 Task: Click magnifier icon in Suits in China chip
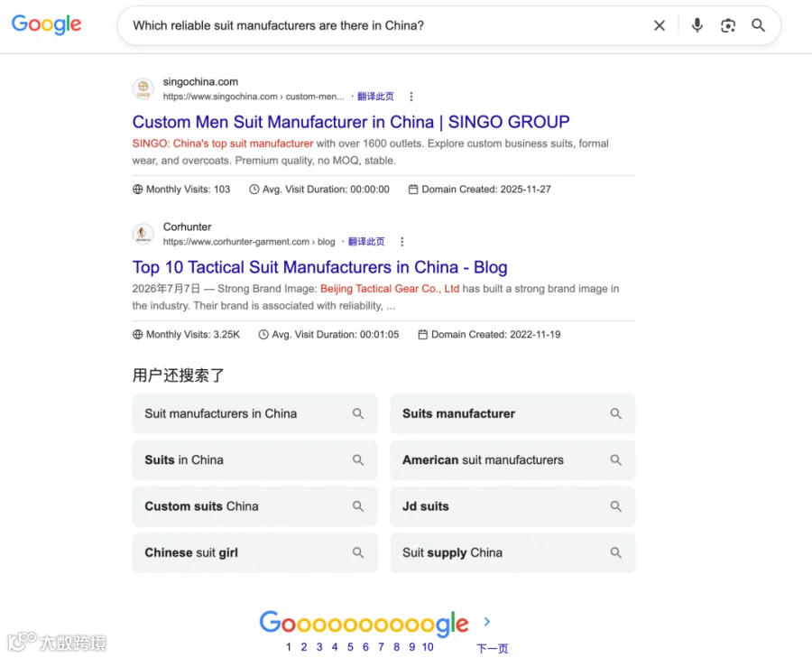coord(358,460)
